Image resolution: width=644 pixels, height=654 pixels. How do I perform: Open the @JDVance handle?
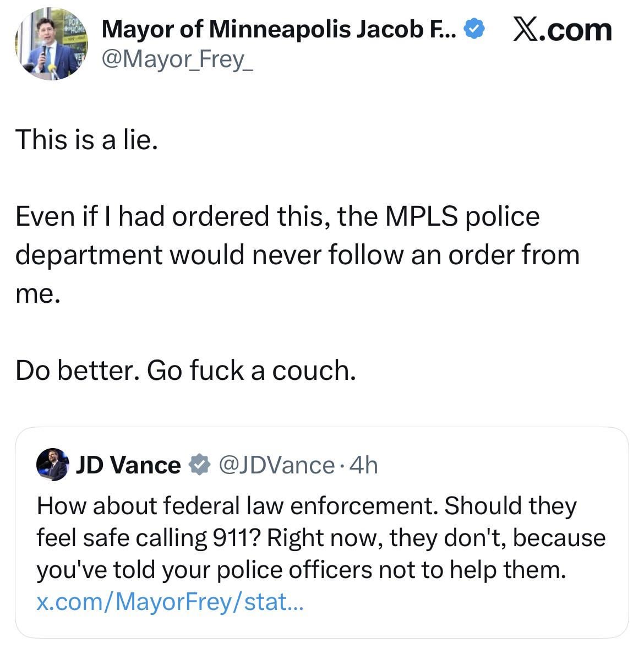coord(276,466)
